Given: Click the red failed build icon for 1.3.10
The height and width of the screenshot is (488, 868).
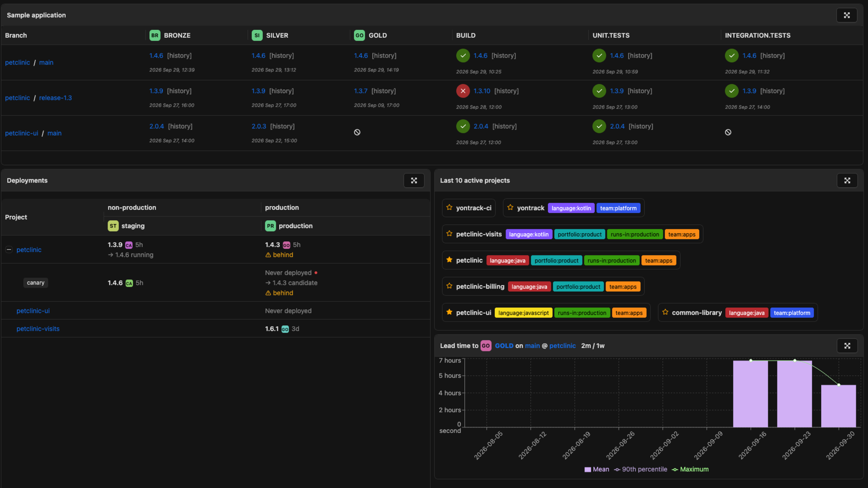Looking at the screenshot, I should [463, 91].
